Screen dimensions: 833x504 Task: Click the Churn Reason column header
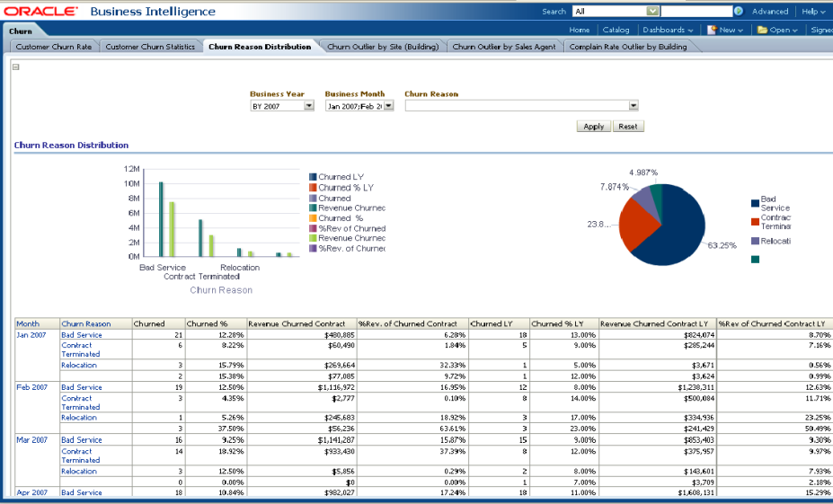point(86,323)
